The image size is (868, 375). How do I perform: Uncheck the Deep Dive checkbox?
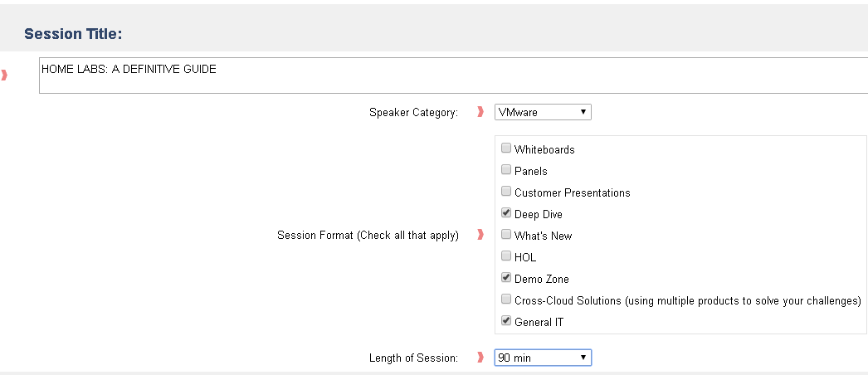pos(506,213)
